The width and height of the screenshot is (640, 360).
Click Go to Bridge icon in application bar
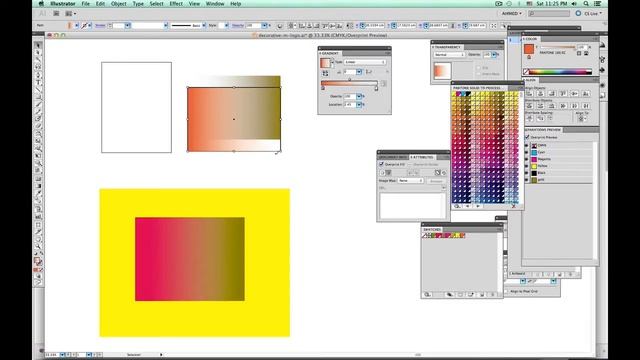(x=56, y=13)
